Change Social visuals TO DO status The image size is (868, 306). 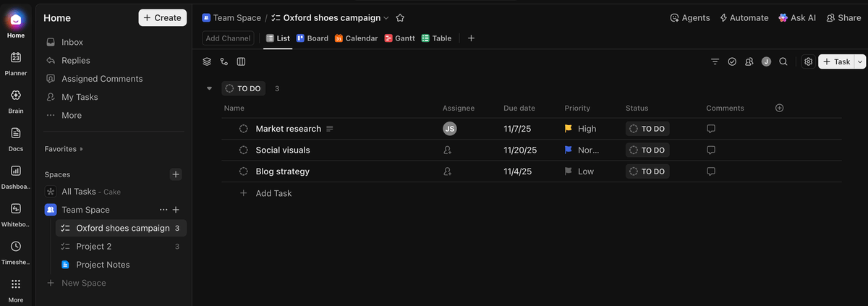point(647,150)
